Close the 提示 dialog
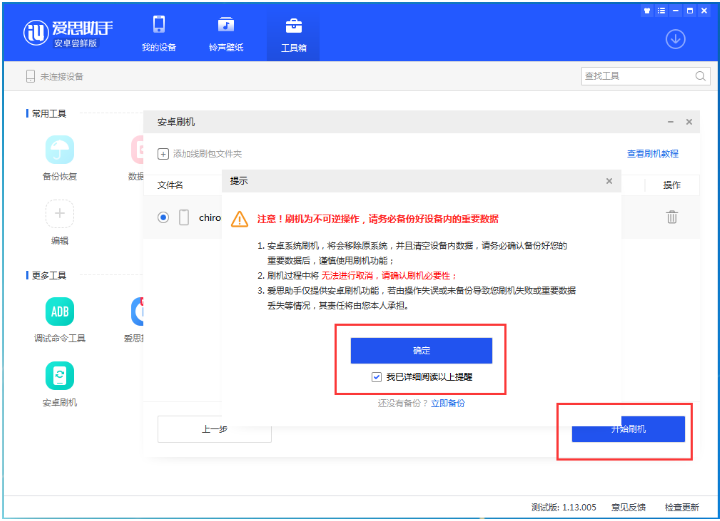720x521 pixels. 609,181
